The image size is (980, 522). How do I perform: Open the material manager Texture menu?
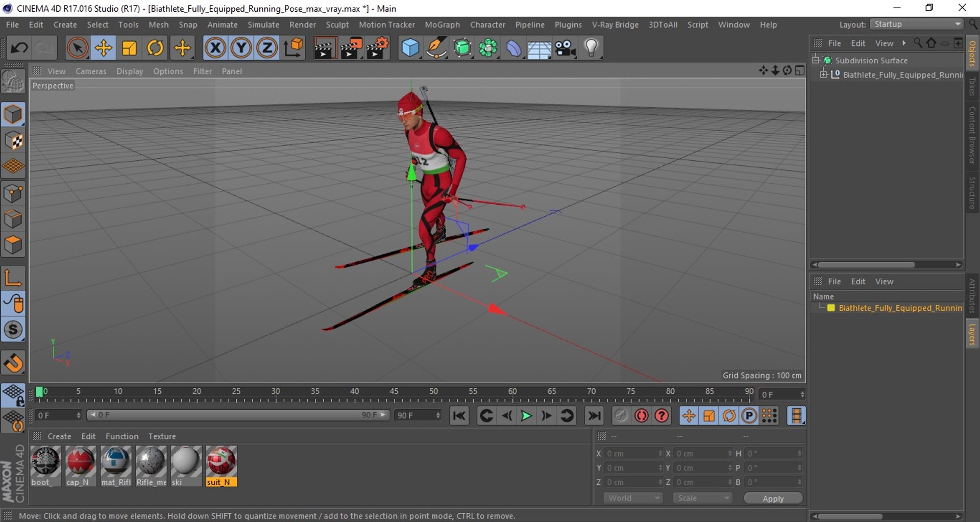point(162,436)
